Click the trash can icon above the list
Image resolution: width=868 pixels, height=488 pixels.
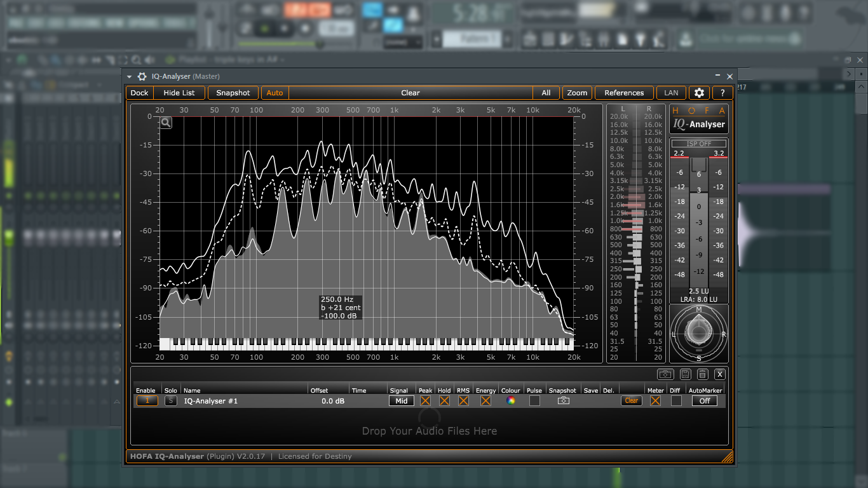703,374
